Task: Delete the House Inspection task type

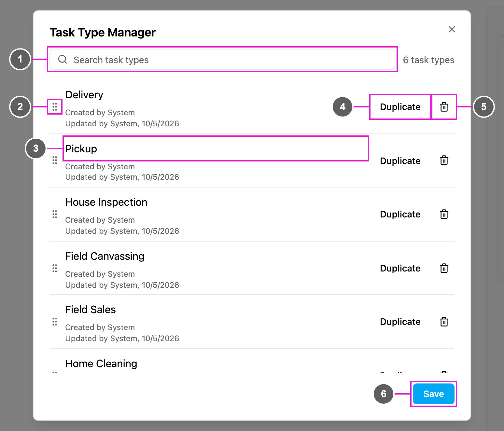Action: pyautogui.click(x=444, y=214)
